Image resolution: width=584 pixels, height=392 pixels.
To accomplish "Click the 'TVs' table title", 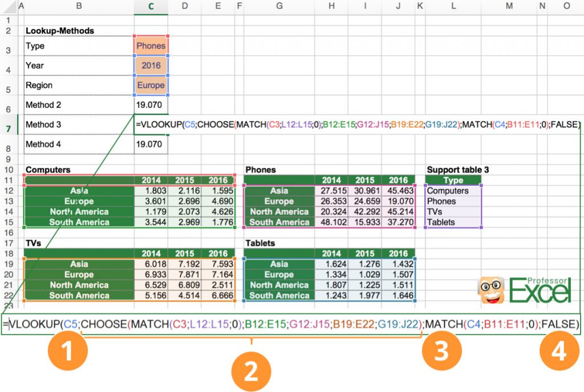I will tap(34, 243).
